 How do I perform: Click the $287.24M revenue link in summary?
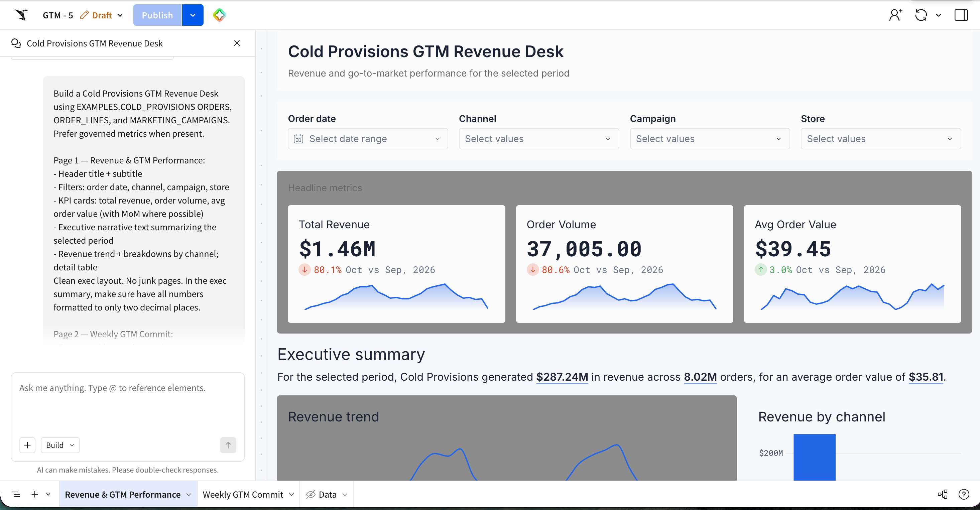click(562, 377)
